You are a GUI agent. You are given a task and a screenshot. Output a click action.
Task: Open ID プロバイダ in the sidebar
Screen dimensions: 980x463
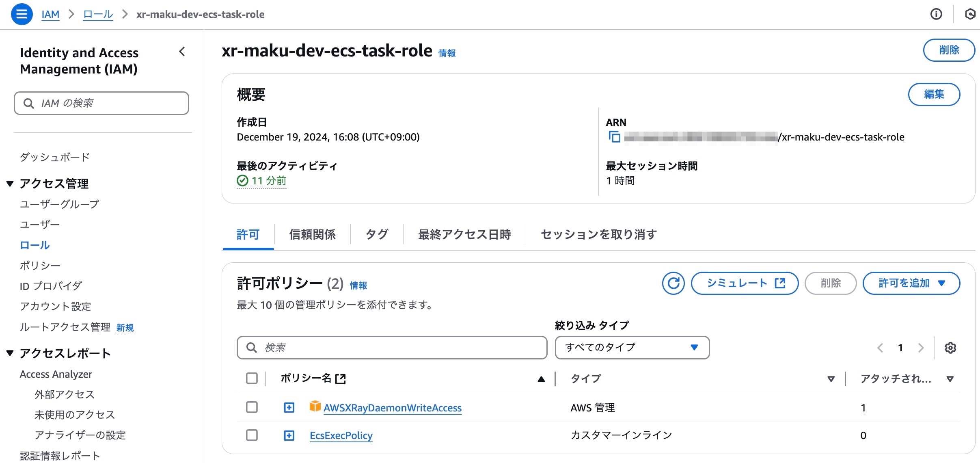(51, 286)
